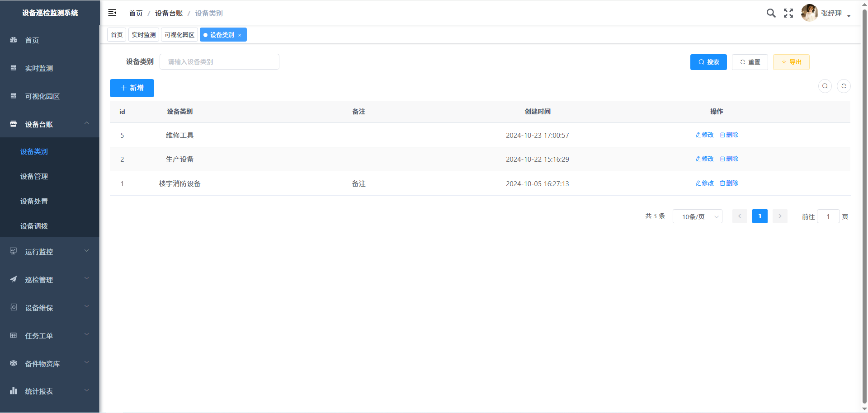This screenshot has height=413, width=868.
Task: Toggle fullscreen mode icon
Action: click(788, 13)
